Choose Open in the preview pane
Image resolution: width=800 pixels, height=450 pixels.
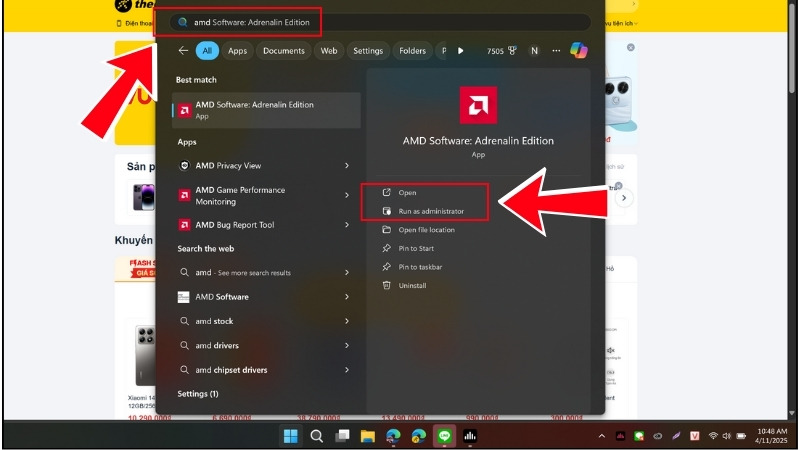pos(407,192)
